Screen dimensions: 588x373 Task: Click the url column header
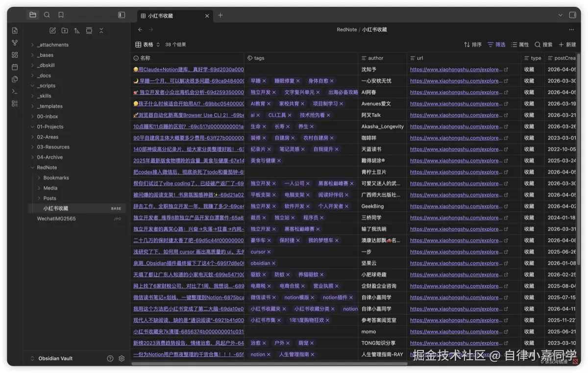(x=464, y=58)
